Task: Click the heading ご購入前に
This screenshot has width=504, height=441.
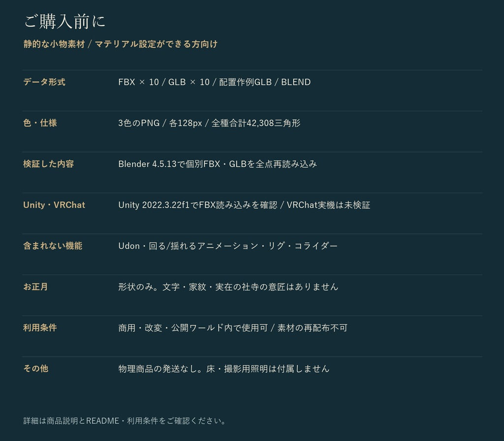Action: (64, 22)
